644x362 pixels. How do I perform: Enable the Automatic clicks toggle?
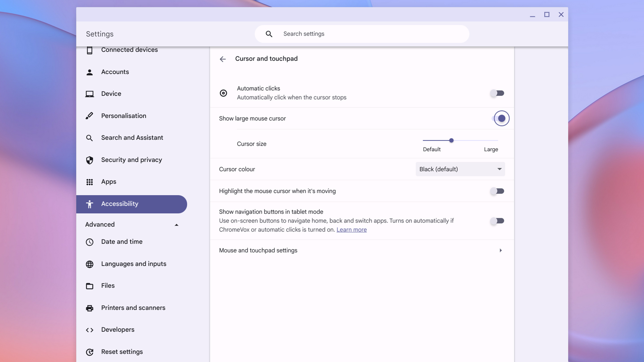click(x=497, y=93)
